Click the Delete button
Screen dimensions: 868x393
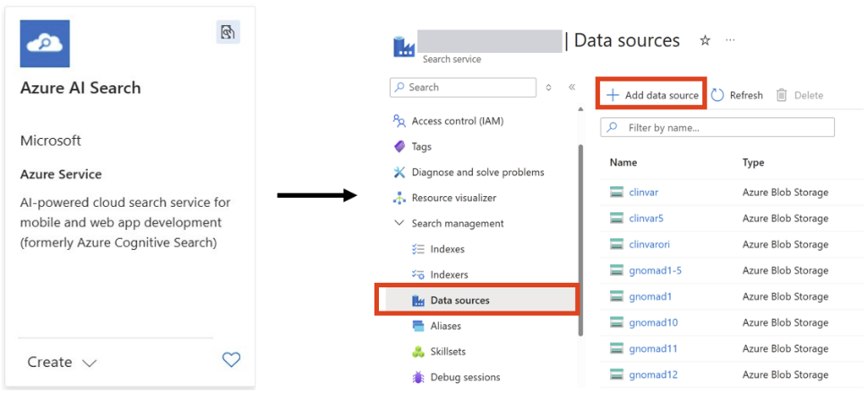pyautogui.click(x=799, y=95)
